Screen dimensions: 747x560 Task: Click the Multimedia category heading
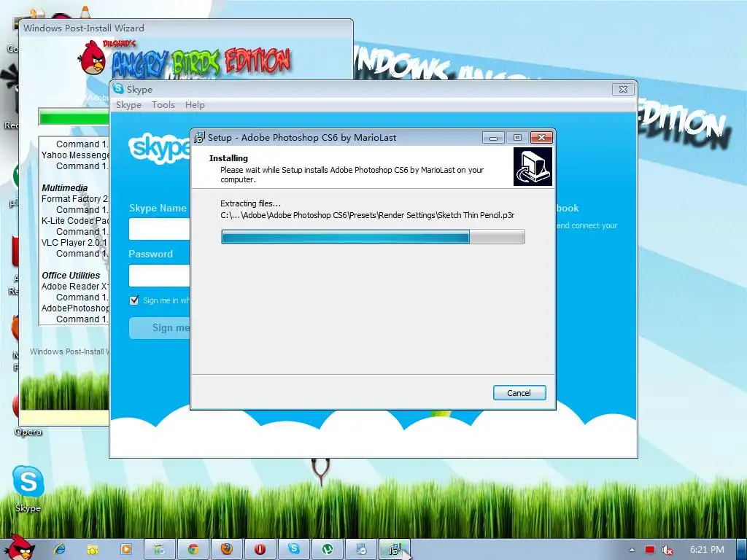[x=65, y=187]
